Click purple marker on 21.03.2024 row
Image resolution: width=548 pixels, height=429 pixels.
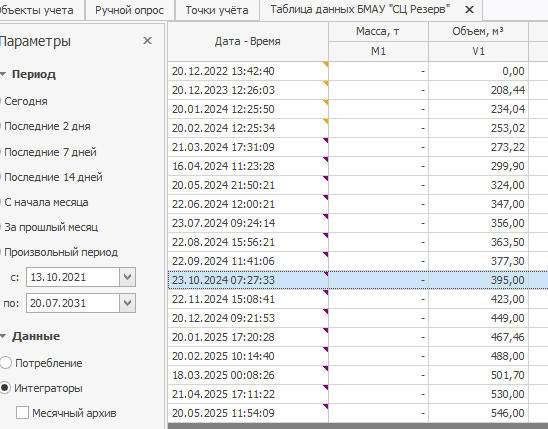[326, 140]
